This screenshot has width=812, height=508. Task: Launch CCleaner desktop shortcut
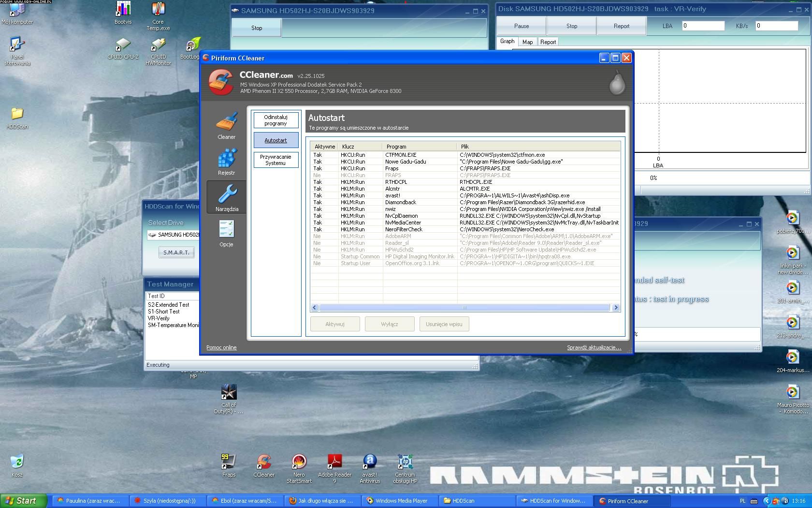click(x=264, y=466)
